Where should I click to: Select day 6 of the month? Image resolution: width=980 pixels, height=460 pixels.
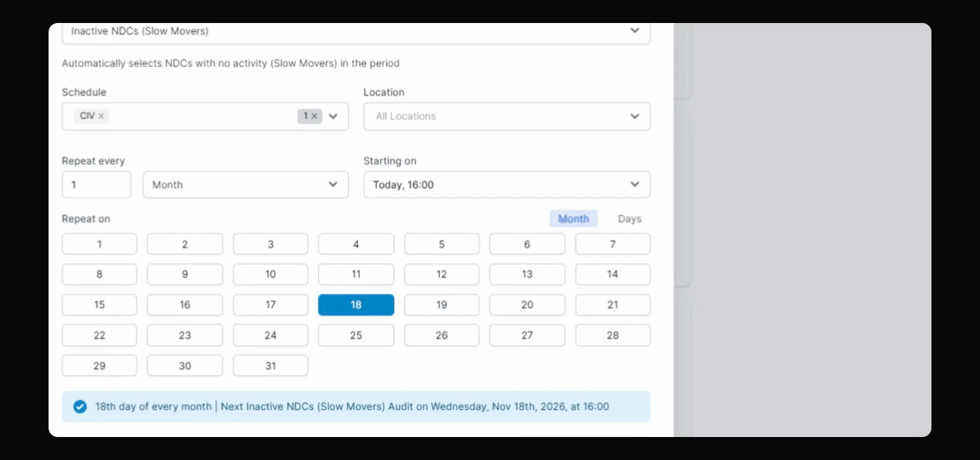[527, 244]
